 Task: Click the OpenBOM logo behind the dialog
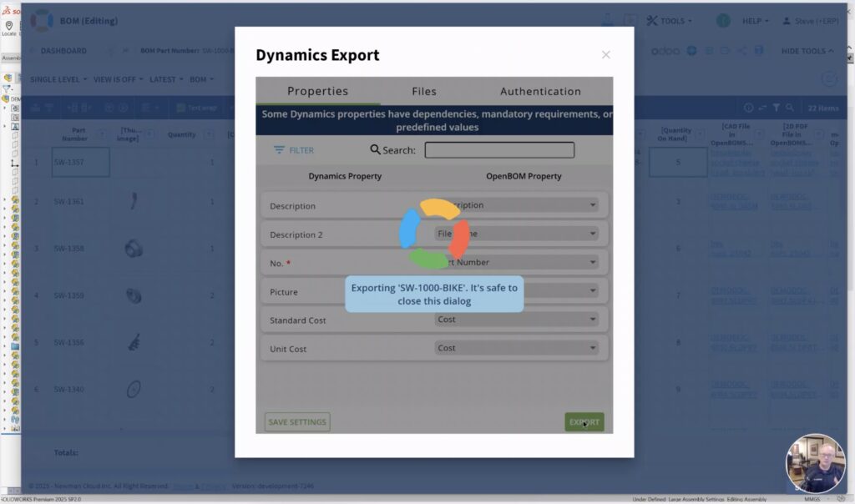42,21
